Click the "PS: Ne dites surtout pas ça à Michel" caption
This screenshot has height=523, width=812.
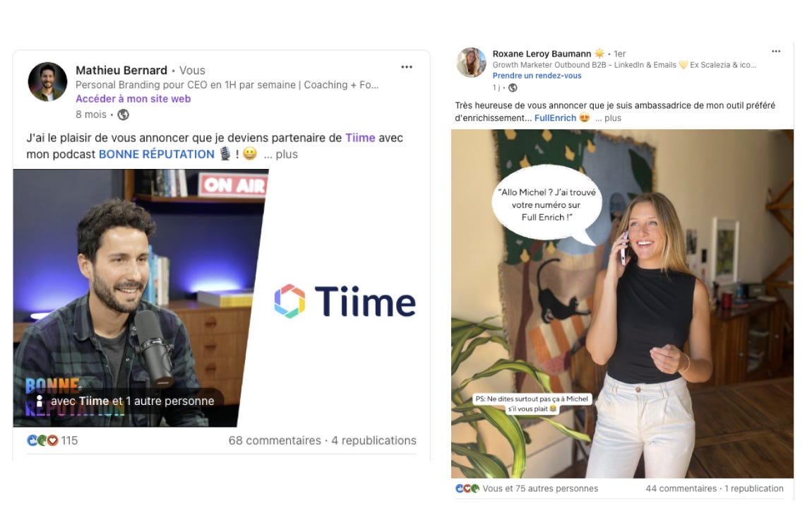[x=532, y=404]
